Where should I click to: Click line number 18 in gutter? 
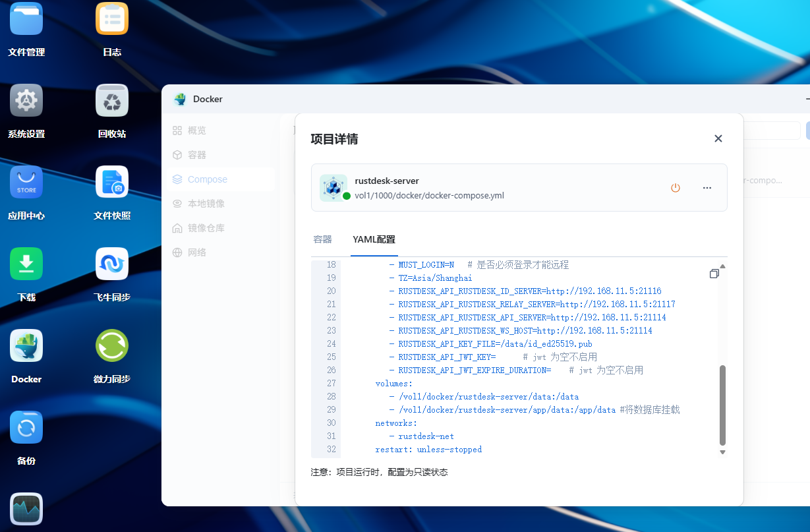[x=331, y=265]
